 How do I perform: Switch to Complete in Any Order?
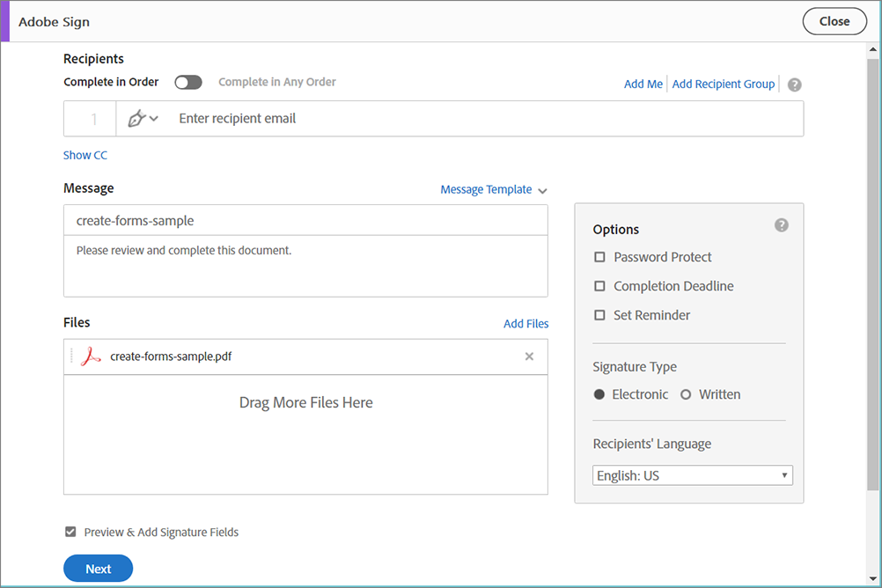(x=188, y=81)
